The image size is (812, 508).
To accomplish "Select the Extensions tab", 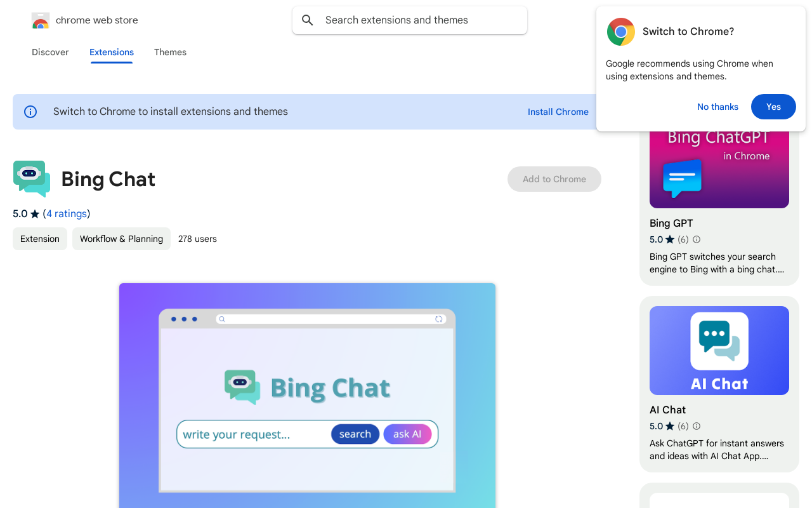I will point(112,52).
